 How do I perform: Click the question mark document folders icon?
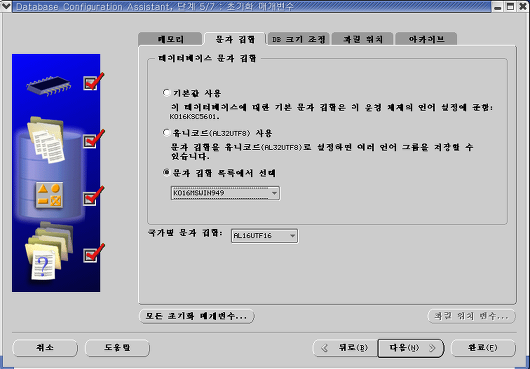coord(49,251)
